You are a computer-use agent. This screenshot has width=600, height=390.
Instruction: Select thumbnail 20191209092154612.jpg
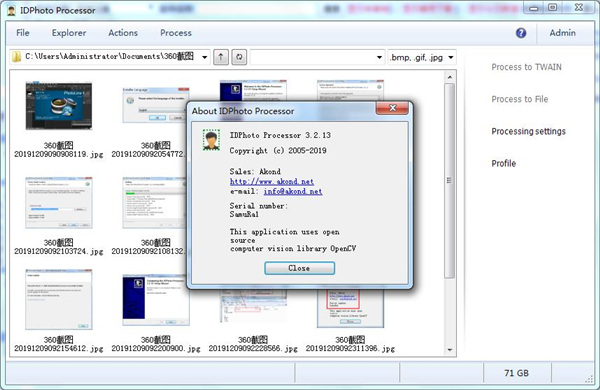pyautogui.click(x=59, y=299)
